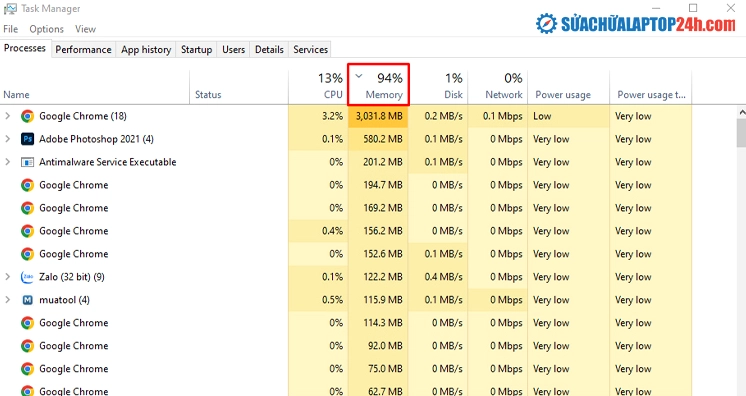Screen dimensions: 746x396
Task: Click the '3,031.8 MB' memory cell
Action: click(x=378, y=116)
